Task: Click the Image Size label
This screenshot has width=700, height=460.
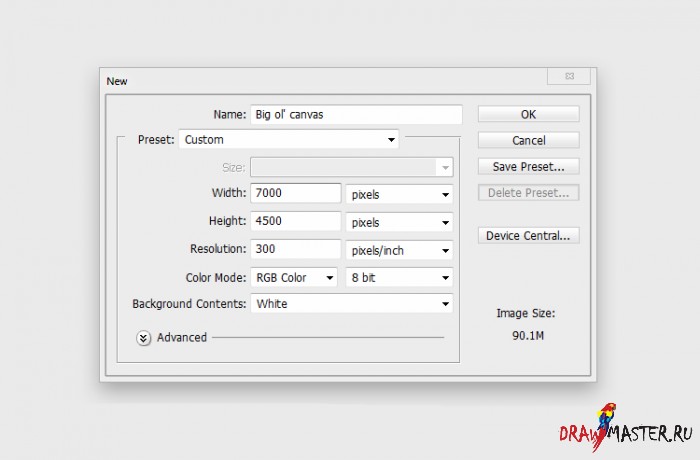Action: click(x=526, y=313)
